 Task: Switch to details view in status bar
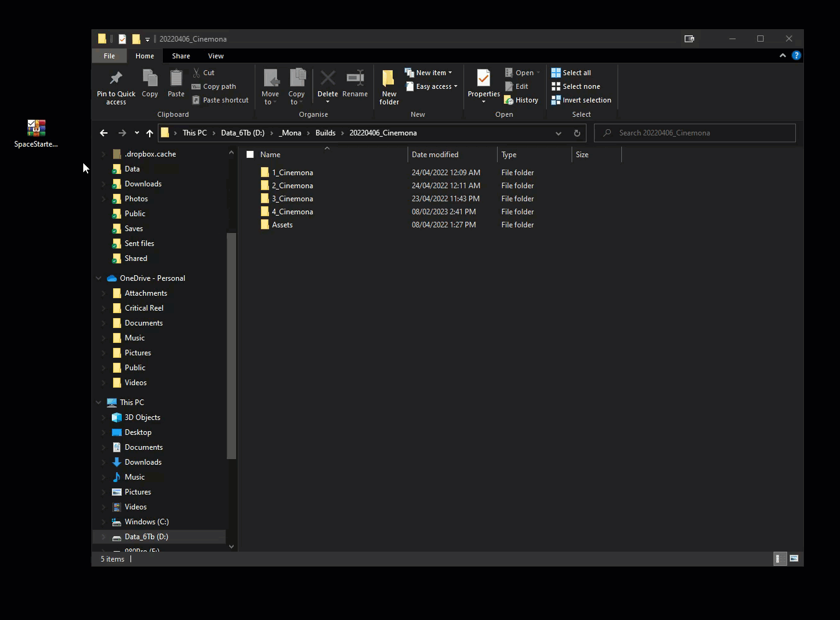click(778, 559)
